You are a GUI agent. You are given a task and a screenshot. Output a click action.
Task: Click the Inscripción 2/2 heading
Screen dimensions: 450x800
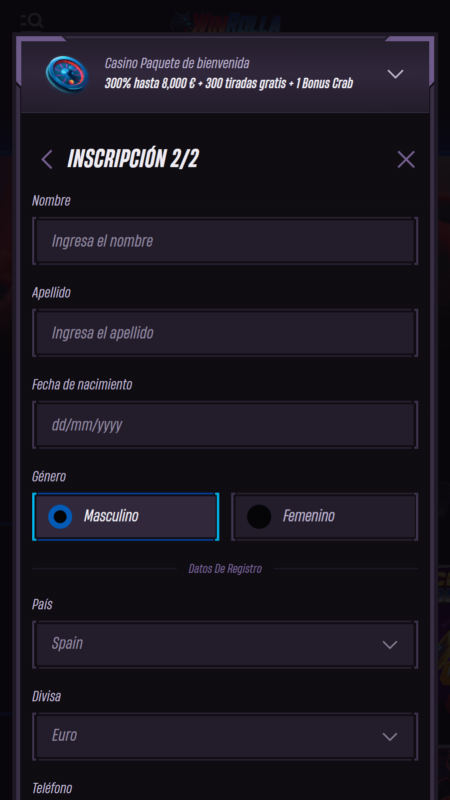(x=133, y=160)
